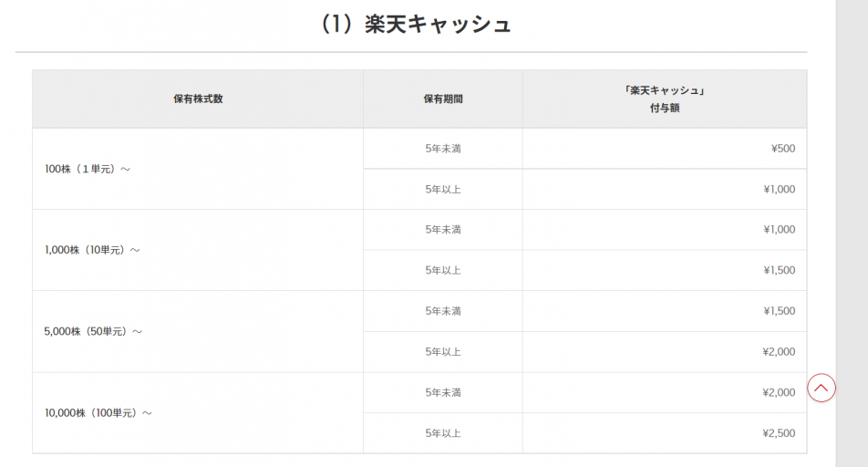Click the red scroll-to-top arrow button
Image resolution: width=868 pixels, height=467 pixels.
821,388
